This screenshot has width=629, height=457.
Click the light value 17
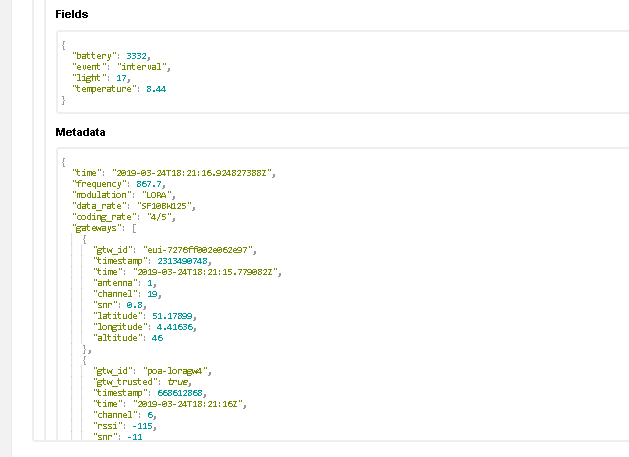122,78
